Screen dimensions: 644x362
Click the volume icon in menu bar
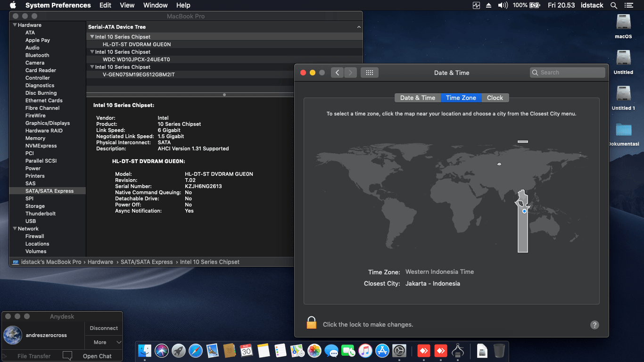(x=503, y=5)
